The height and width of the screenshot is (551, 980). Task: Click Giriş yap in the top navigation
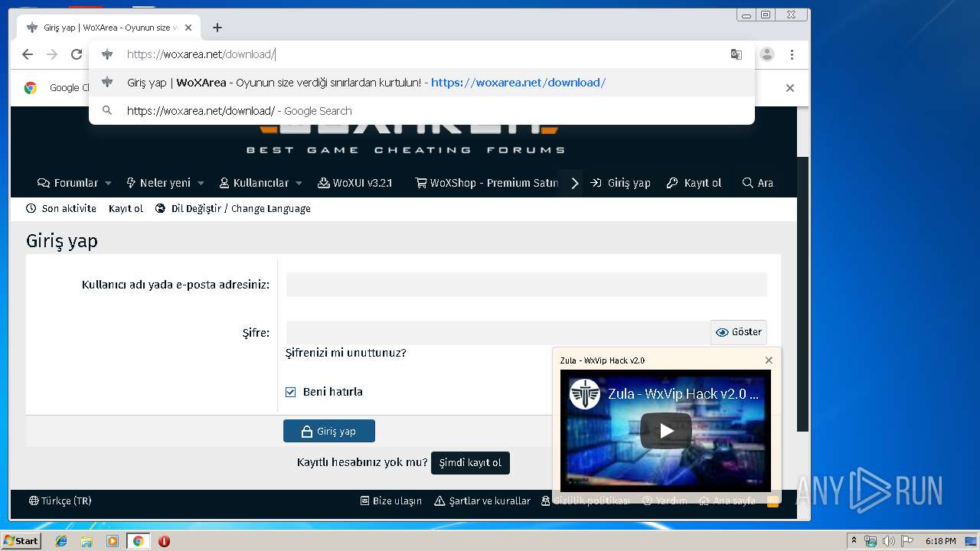[621, 183]
